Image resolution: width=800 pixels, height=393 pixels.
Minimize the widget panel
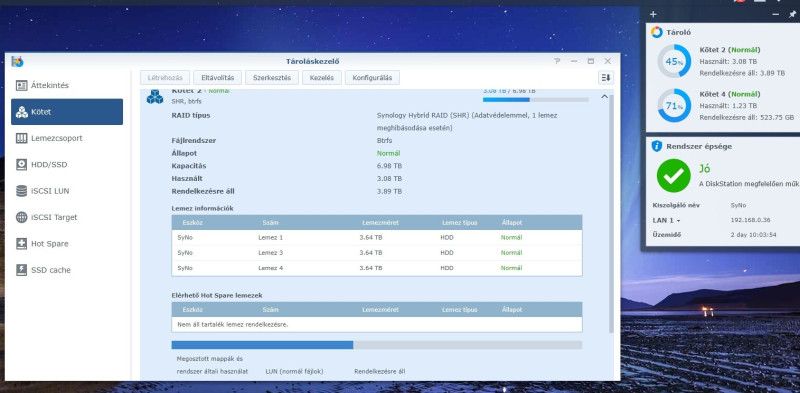776,14
